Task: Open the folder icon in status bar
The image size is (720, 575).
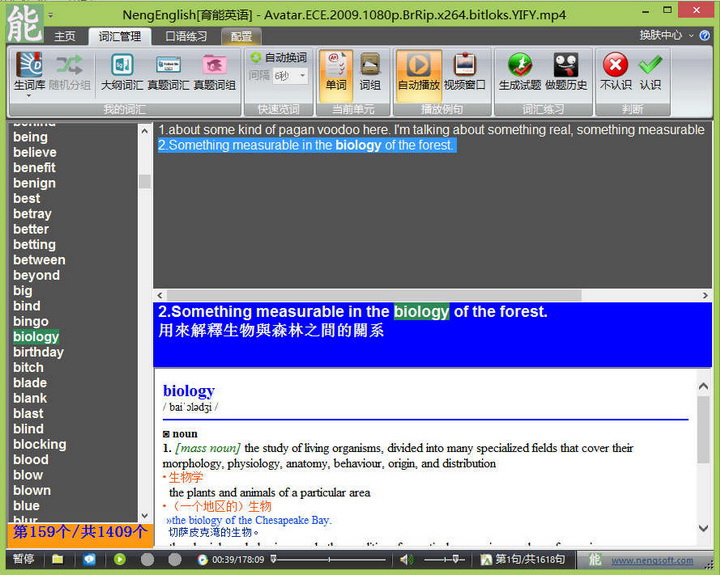Action: point(57,559)
